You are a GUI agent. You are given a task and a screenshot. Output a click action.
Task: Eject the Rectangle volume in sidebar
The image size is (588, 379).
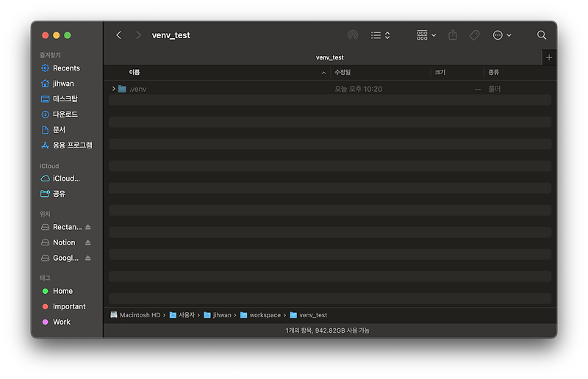pyautogui.click(x=87, y=227)
